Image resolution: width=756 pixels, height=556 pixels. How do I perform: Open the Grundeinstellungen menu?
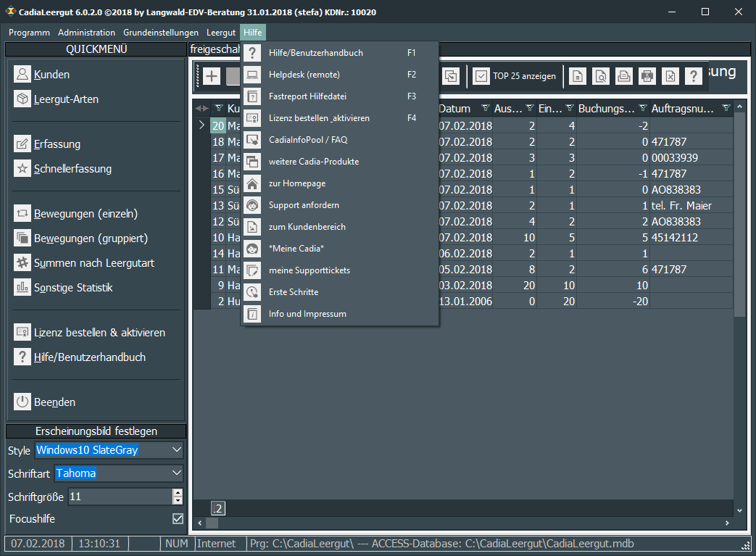160,33
